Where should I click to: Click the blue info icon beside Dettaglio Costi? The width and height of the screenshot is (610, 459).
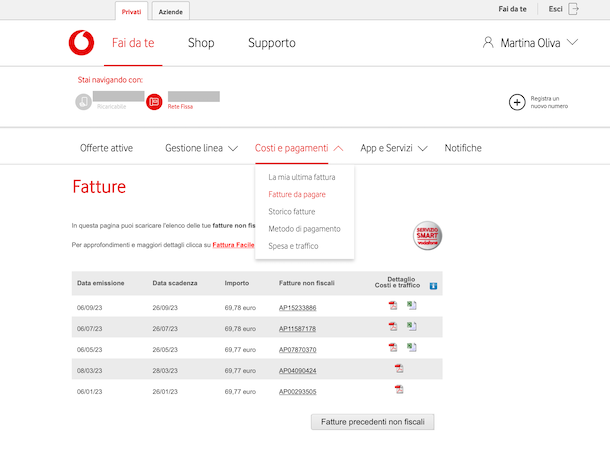(x=433, y=286)
